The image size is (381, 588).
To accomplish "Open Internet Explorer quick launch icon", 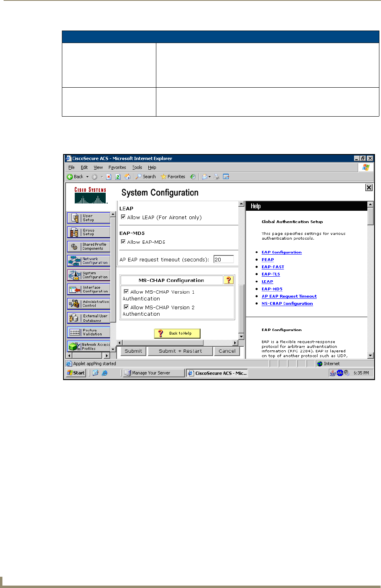I will pos(104,373).
